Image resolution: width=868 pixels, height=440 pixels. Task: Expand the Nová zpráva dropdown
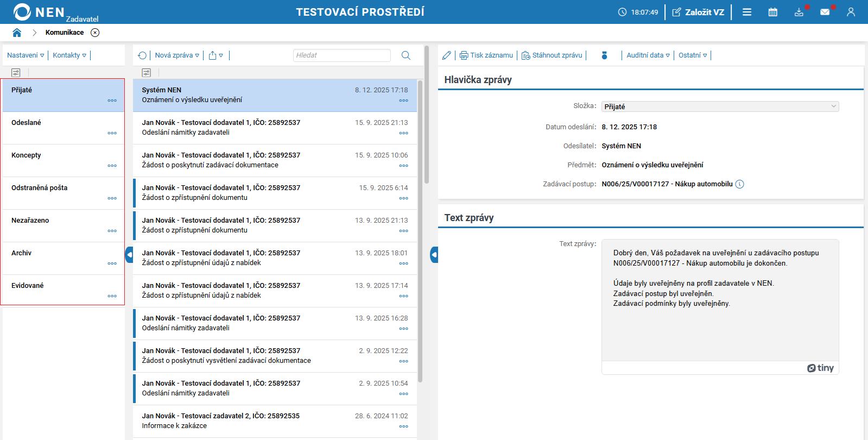[x=177, y=55]
